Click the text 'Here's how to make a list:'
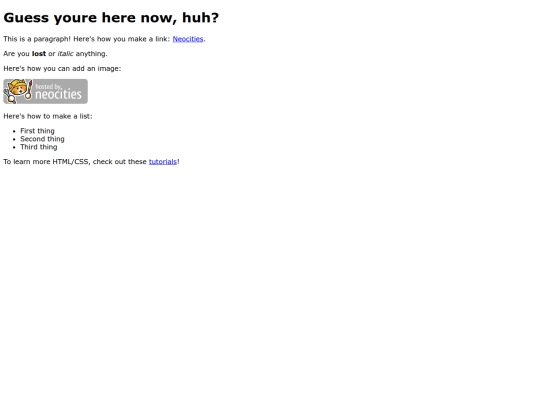The width and height of the screenshot is (540, 405). [x=48, y=116]
